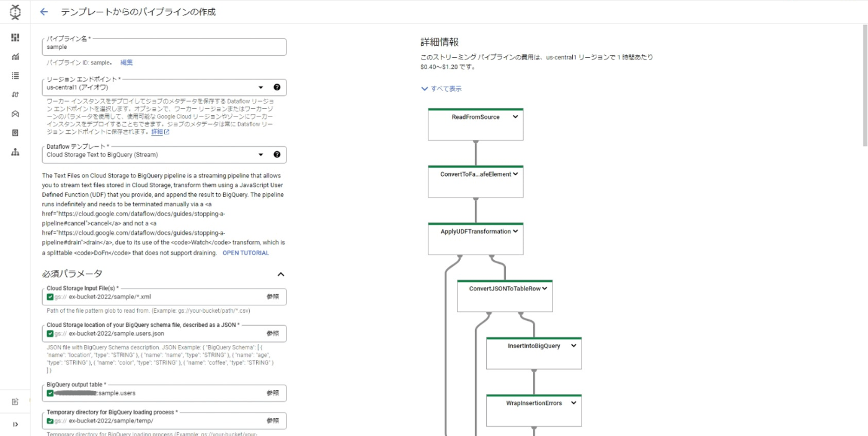The height and width of the screenshot is (436, 868).
Task: Open the Overview dashboard sidebar icon
Action: [x=15, y=38]
